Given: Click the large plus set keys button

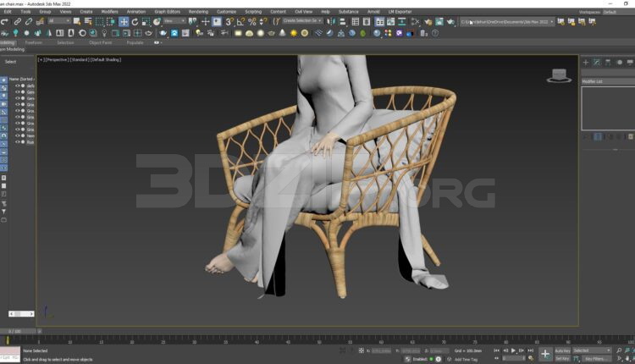Looking at the screenshot, I should (x=545, y=355).
